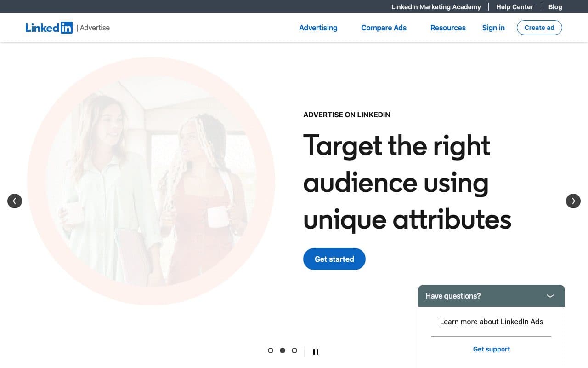Click ADVERTISE ON LINKEDIN text
The width and height of the screenshot is (588, 368).
(x=347, y=115)
